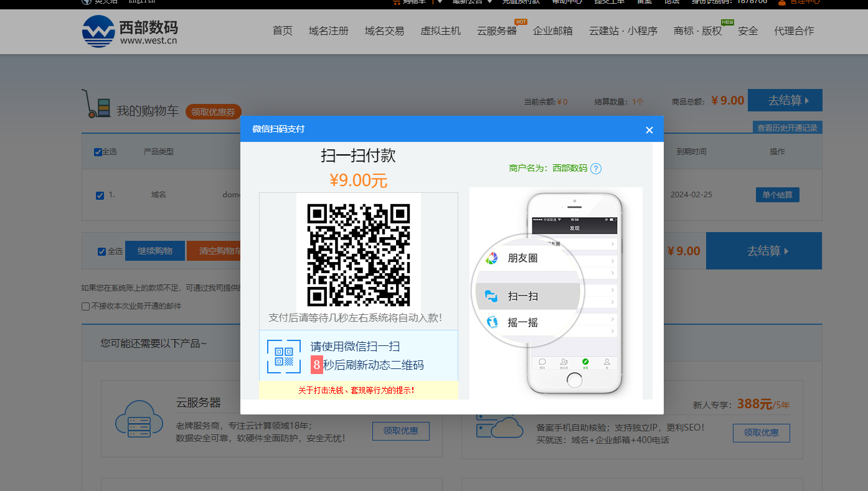Open 查看历史开通记录
This screenshot has width=868, height=491.
(788, 128)
